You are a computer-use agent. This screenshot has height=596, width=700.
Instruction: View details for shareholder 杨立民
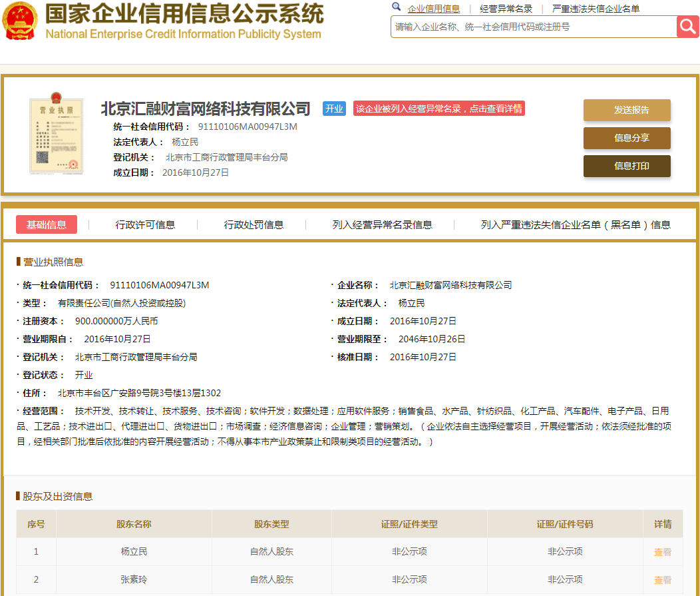(662, 552)
